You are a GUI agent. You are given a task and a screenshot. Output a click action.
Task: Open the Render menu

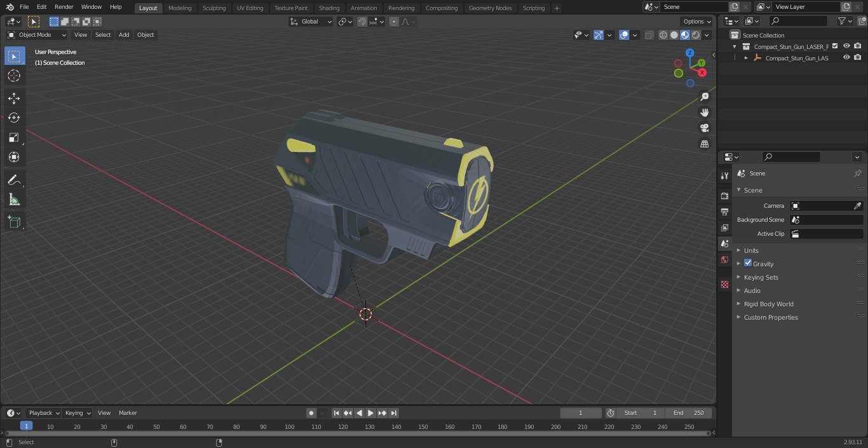click(x=64, y=7)
